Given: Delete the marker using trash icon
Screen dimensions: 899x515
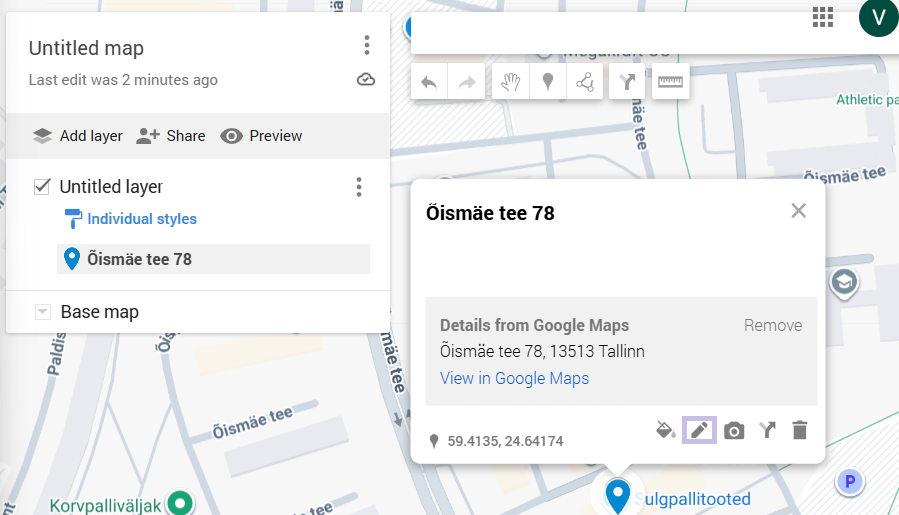Looking at the screenshot, I should click(799, 430).
